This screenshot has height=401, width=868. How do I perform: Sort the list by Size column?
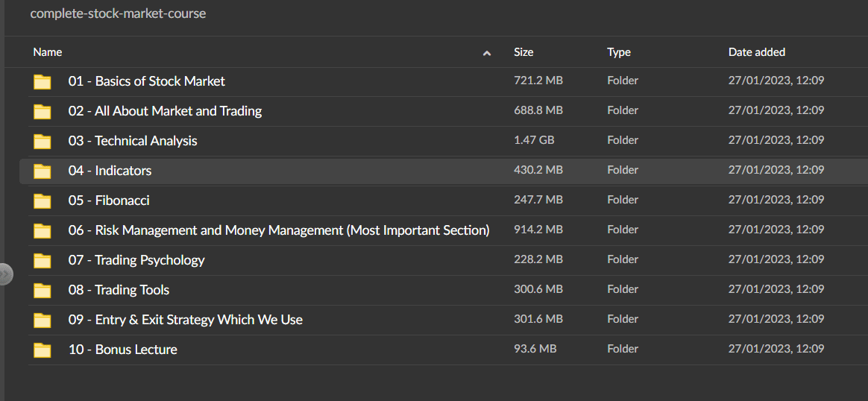pos(523,52)
